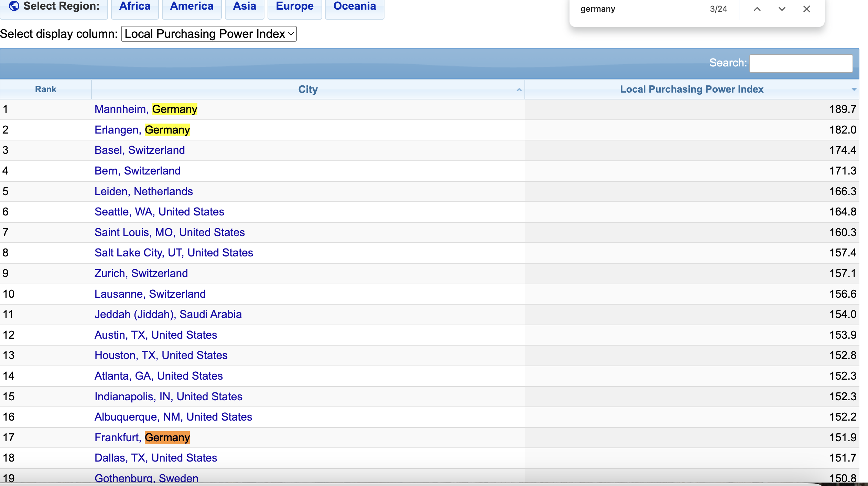Screen dimensions: 868x486
Task: Click the Purchasing Power Index sort arrow
Action: coord(854,89)
